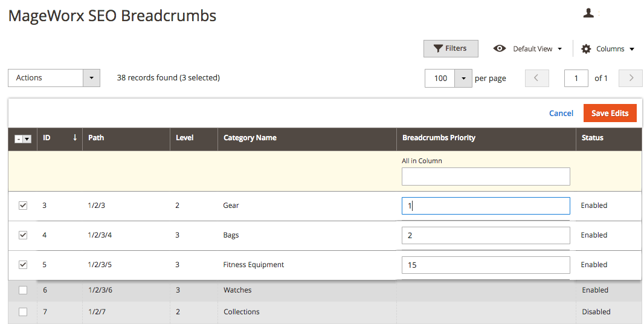Click the Gear category name text
The height and width of the screenshot is (324, 644).
click(231, 205)
